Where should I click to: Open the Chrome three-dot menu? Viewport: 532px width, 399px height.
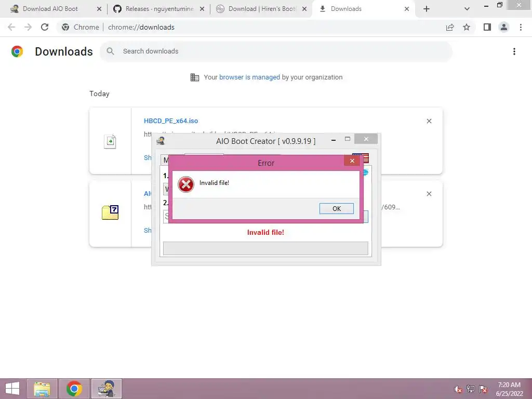click(x=521, y=27)
